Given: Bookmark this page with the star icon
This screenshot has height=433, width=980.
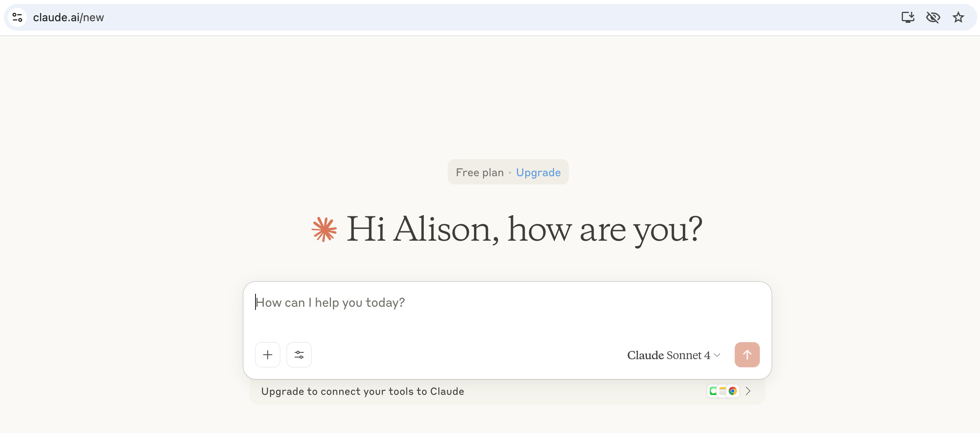Looking at the screenshot, I should click(958, 17).
